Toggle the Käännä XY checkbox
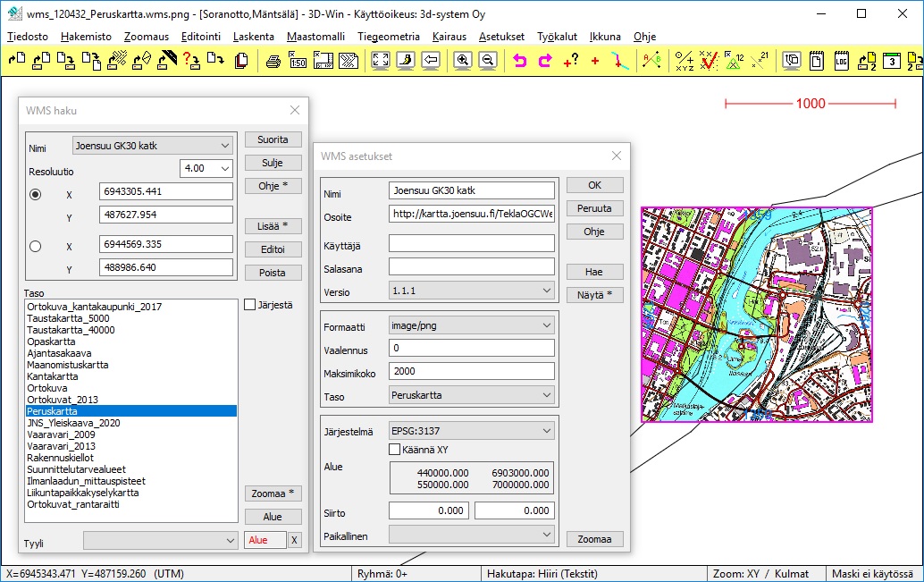This screenshot has height=582, width=924. pos(395,450)
